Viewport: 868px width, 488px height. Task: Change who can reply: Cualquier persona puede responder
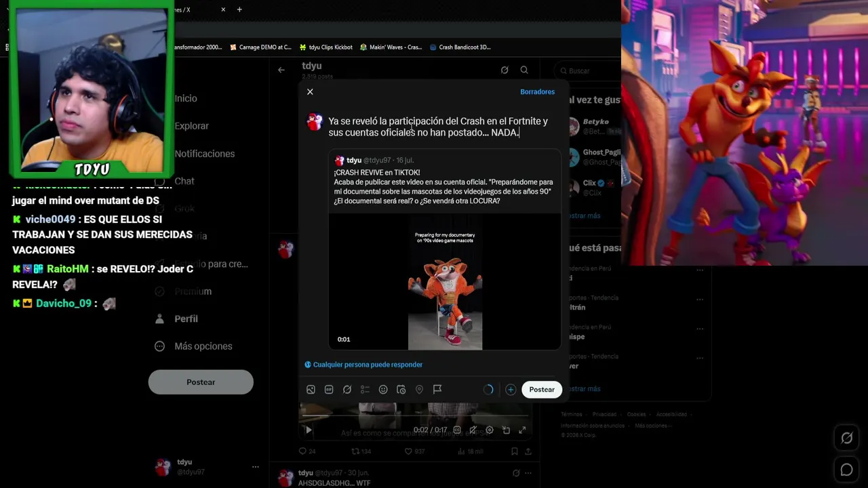[x=363, y=365]
